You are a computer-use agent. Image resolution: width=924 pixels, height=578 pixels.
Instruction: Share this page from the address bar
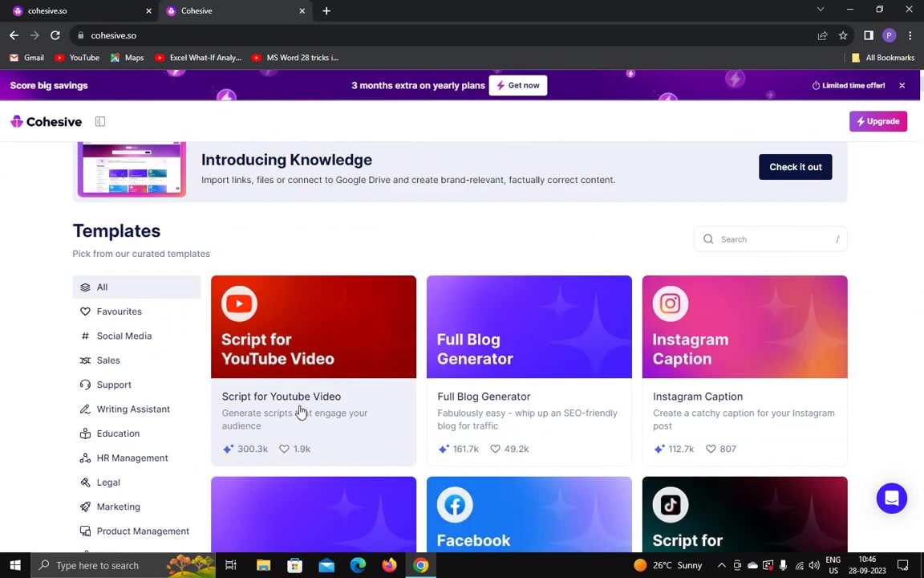pyautogui.click(x=823, y=35)
